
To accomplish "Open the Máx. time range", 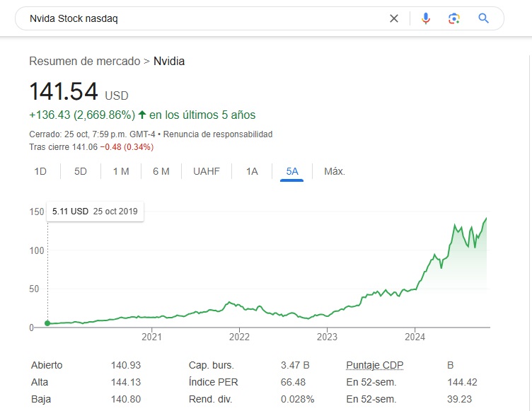I will 335,171.
